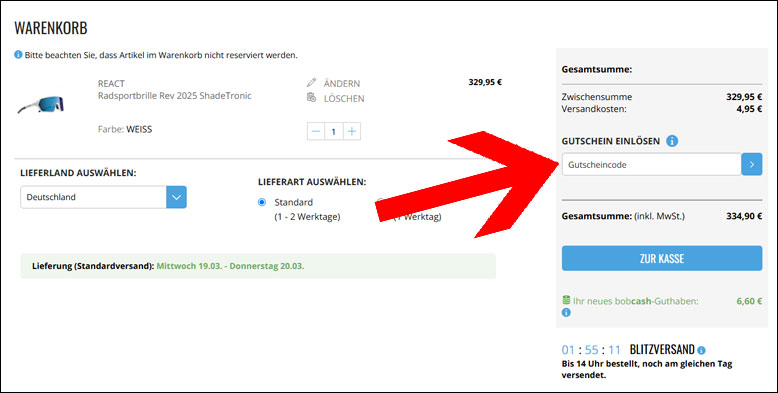
Task: Click the ÄNDERN link text
Action: 342,83
